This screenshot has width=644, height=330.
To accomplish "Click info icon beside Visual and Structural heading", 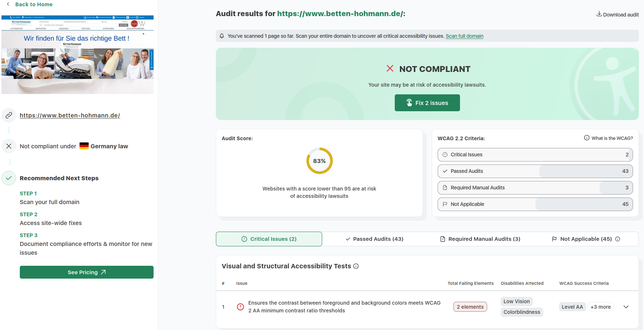I will click(x=356, y=266).
